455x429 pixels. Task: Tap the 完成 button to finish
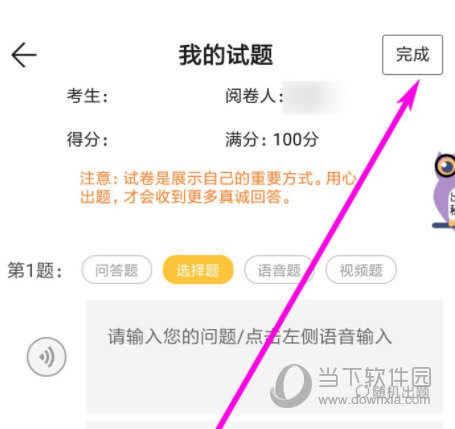[x=412, y=55]
